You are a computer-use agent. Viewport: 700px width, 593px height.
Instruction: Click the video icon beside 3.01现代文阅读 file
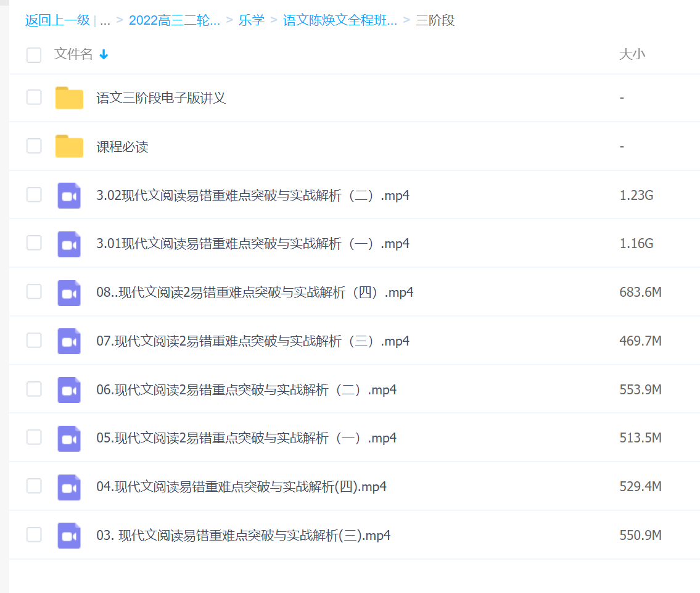click(x=68, y=243)
